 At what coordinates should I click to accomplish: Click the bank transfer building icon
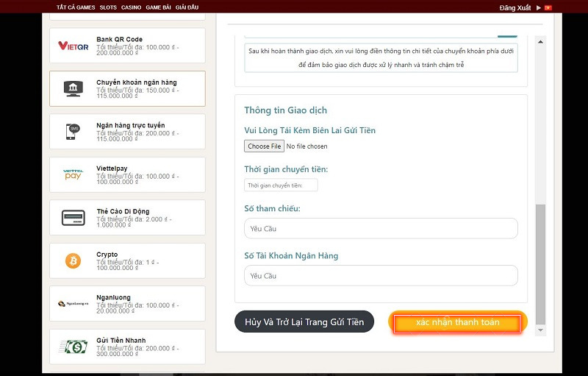pos(73,89)
